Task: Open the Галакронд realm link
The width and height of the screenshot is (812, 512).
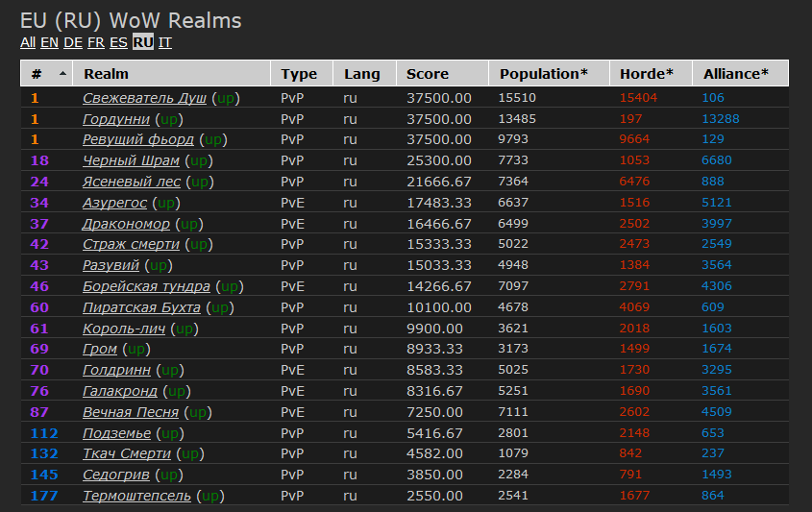Action: tap(119, 391)
